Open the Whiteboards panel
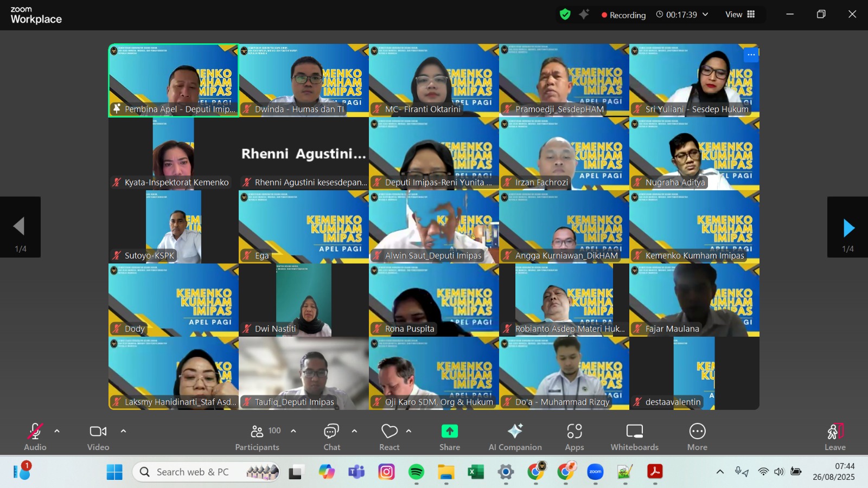This screenshot has height=488, width=868. (x=634, y=437)
